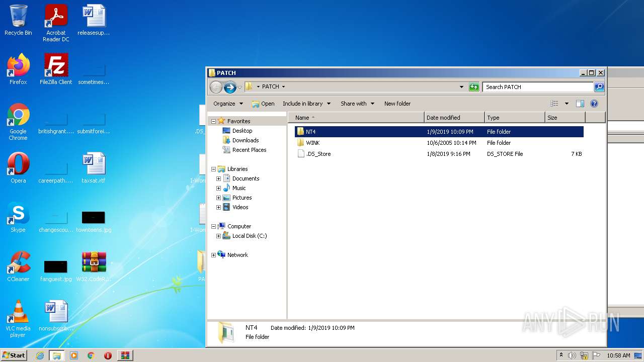This screenshot has height=362, width=644.
Task: Open Internet Explorer from taskbar
Action: [40, 355]
